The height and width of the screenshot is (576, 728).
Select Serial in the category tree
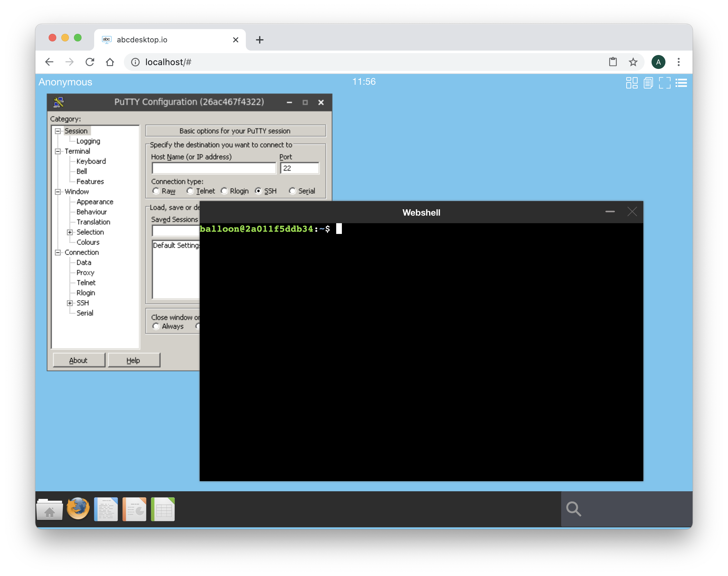(85, 313)
